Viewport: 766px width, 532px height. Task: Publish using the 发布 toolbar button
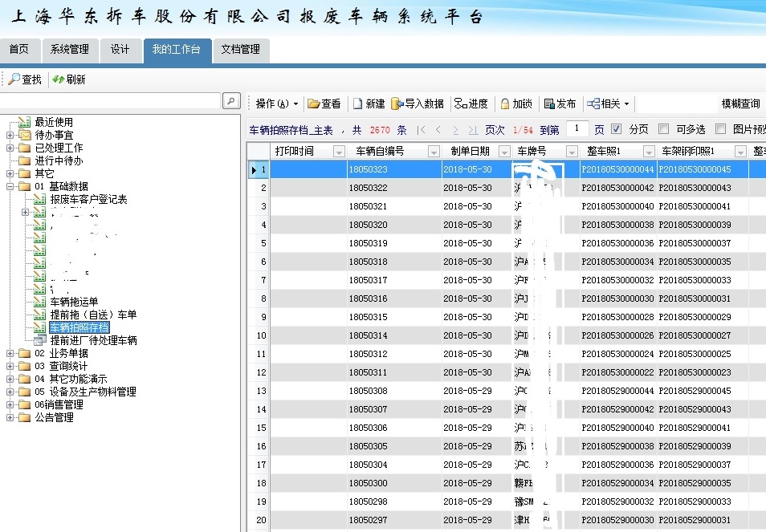[x=560, y=104]
